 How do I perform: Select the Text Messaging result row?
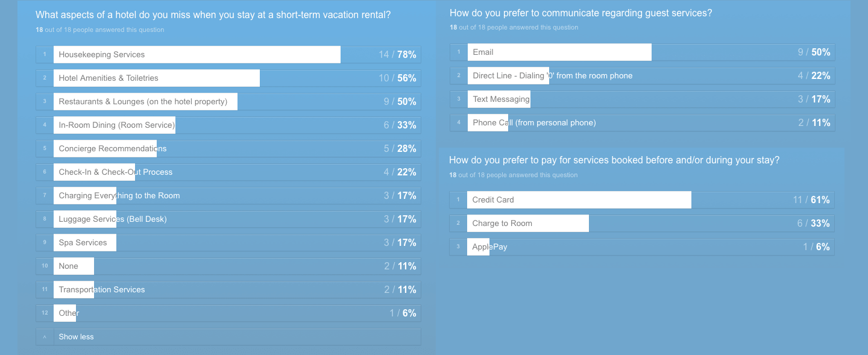643,99
